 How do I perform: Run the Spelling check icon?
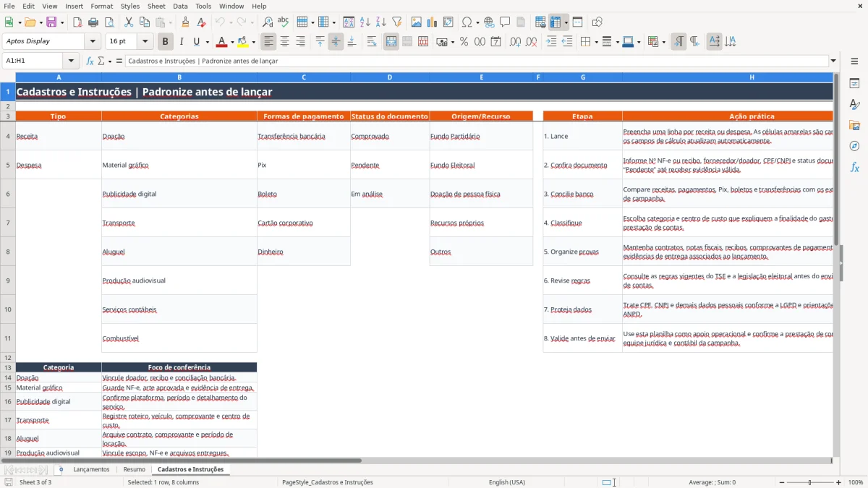click(x=284, y=22)
